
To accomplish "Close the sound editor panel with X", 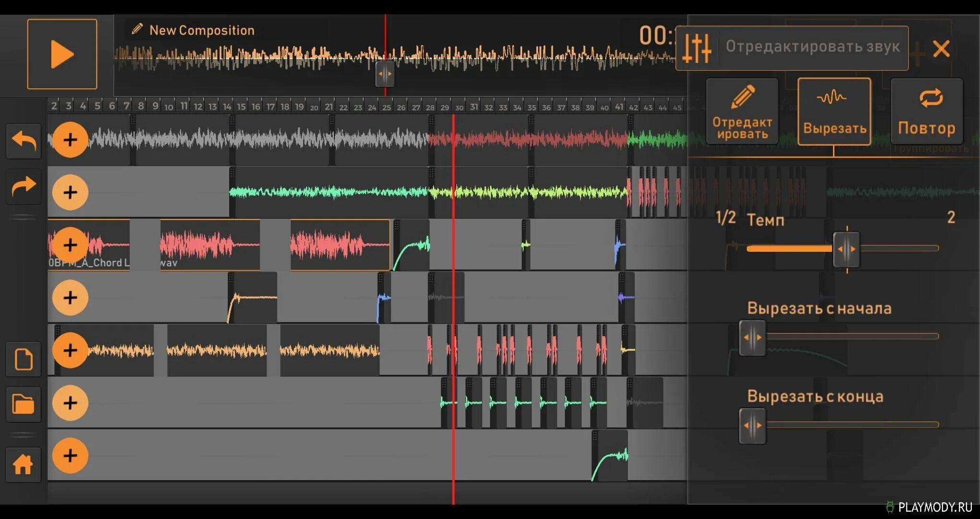I will coord(941,49).
